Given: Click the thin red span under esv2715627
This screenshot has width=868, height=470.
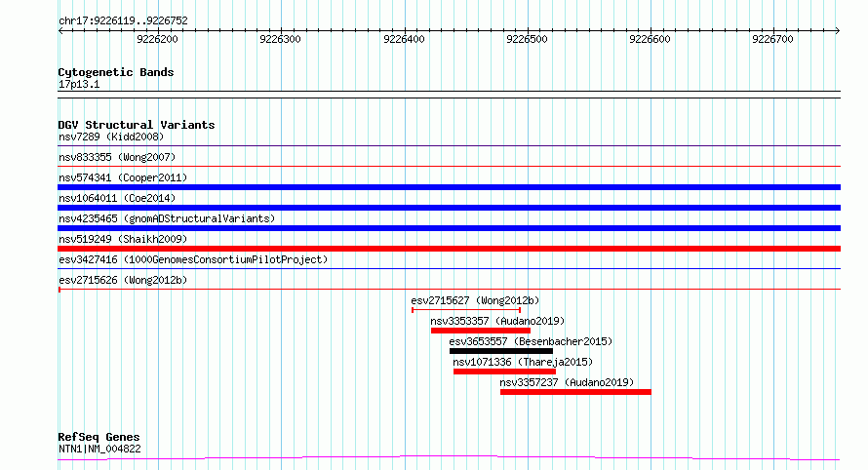Looking at the screenshot, I should tap(466, 310).
